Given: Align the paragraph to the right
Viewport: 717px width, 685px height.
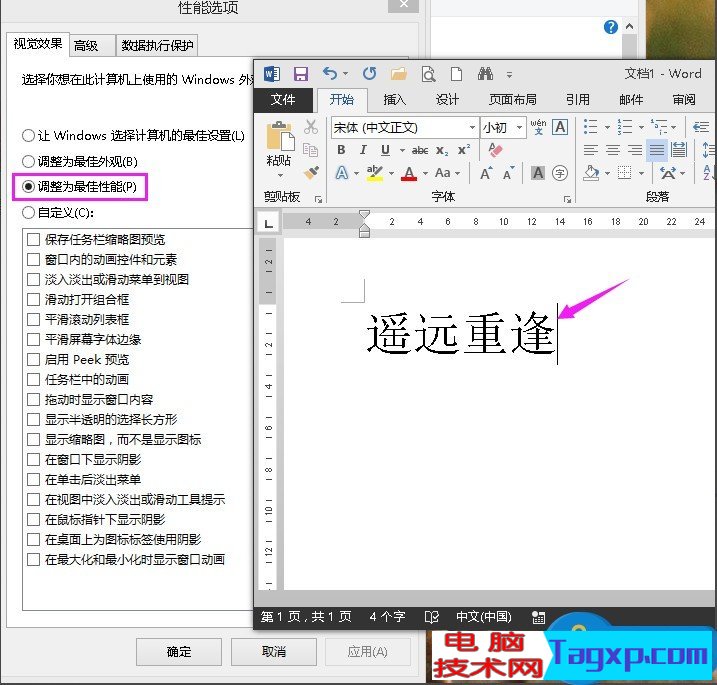Looking at the screenshot, I should 635,150.
